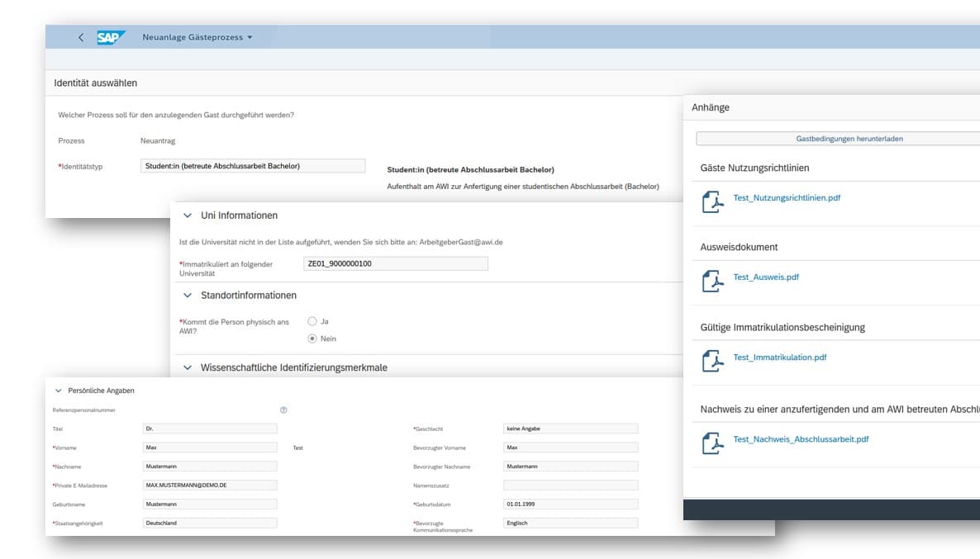Click PDF icon next to Test_Nutzungsrichtlinien.pdf

(711, 201)
